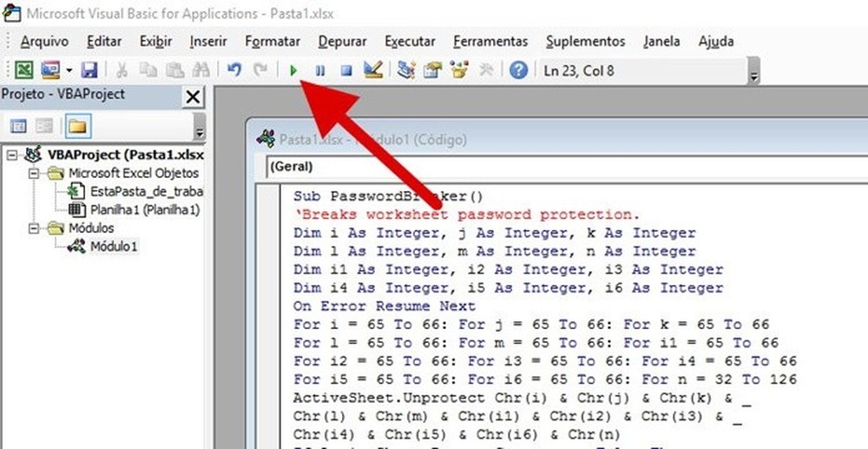
Task: Open main toolbar options overflow arrow
Action: point(753,71)
